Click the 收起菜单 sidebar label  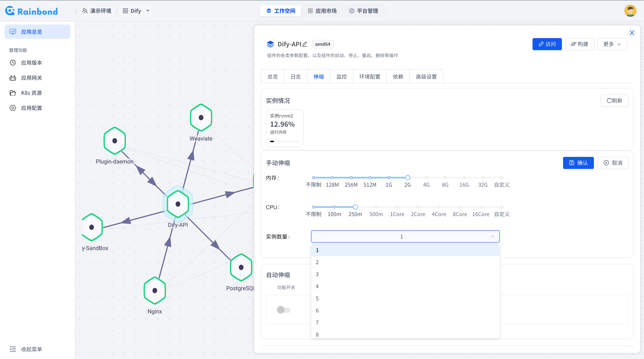(31, 349)
